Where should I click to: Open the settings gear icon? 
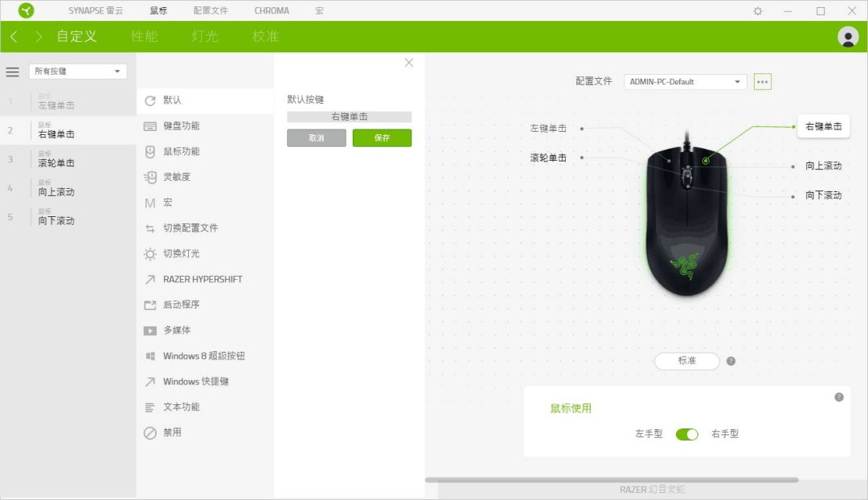pyautogui.click(x=757, y=11)
